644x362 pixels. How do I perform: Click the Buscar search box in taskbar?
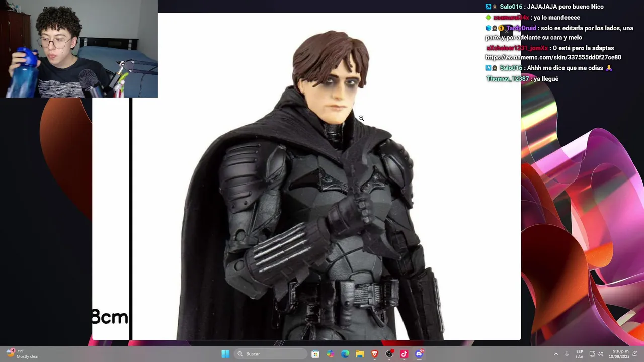(x=271, y=354)
